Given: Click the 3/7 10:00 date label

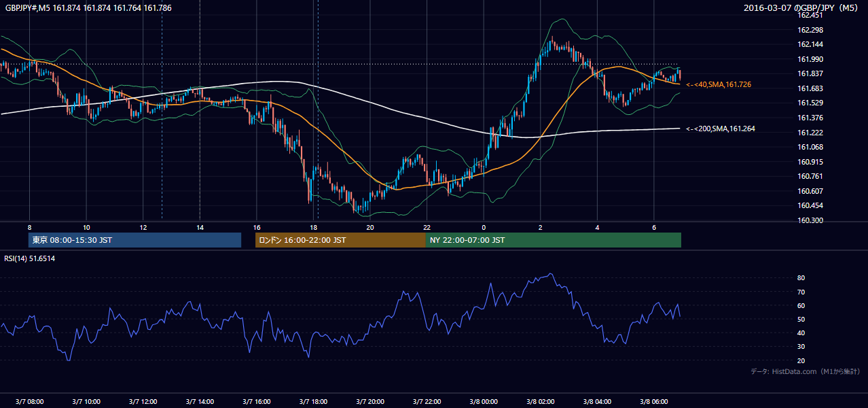Looking at the screenshot, I should point(86,401).
